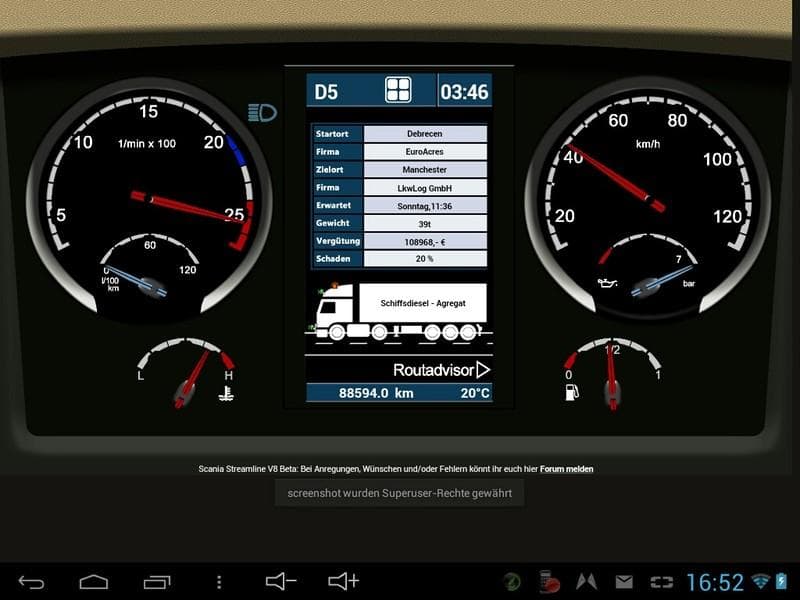Select the Schaden value 20 %
The width and height of the screenshot is (800, 600).
point(424,259)
